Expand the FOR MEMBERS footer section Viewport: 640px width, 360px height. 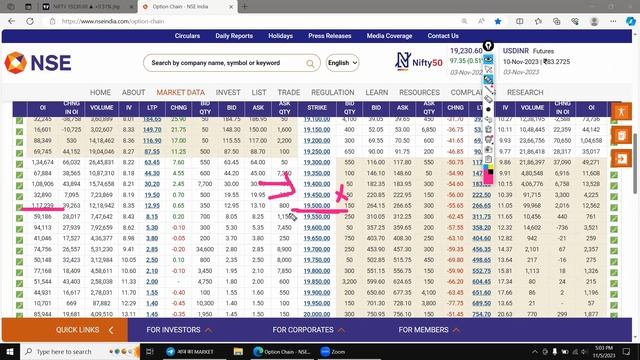pos(429,330)
